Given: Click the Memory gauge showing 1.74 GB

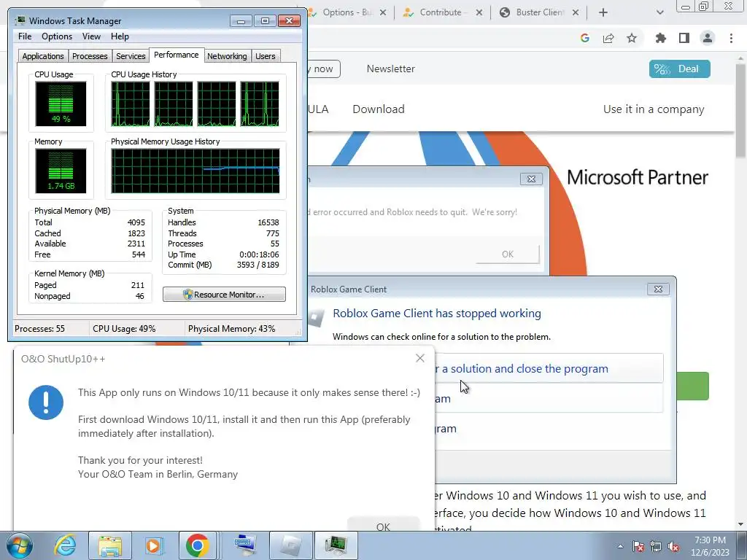Looking at the screenshot, I should point(61,171).
